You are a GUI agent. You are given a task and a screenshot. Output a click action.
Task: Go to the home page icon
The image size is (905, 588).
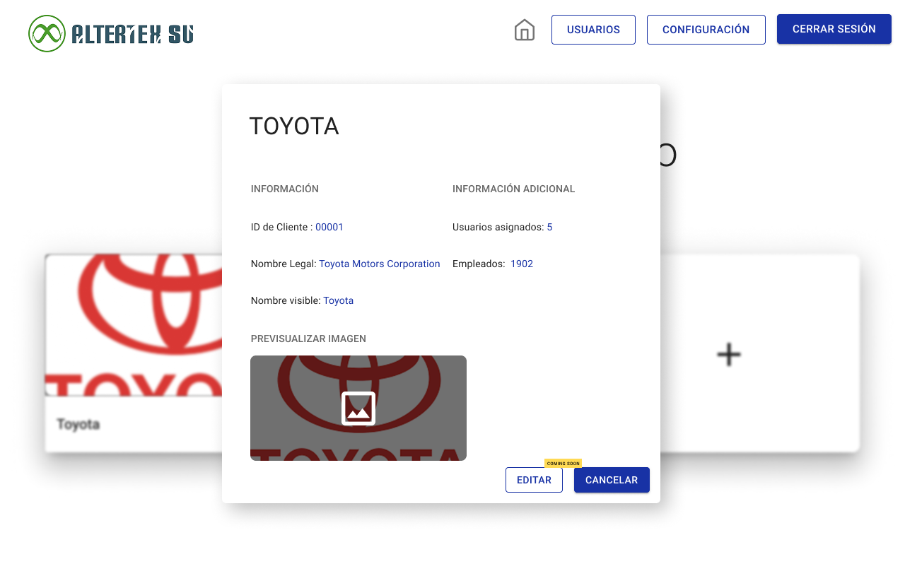click(x=525, y=30)
